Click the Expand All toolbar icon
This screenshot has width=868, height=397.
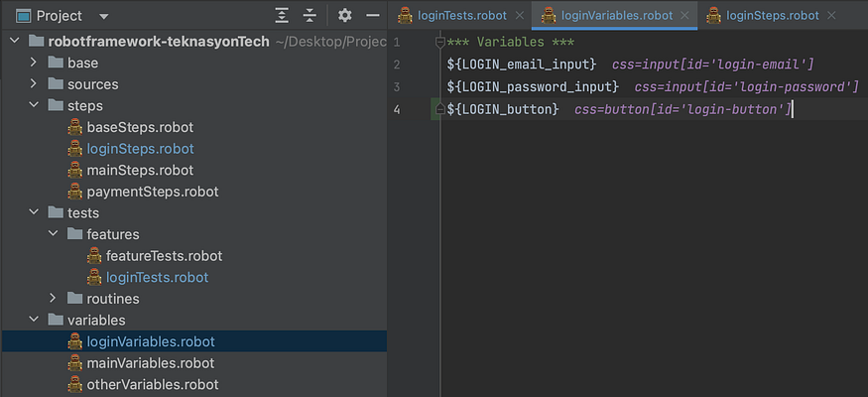point(283,16)
